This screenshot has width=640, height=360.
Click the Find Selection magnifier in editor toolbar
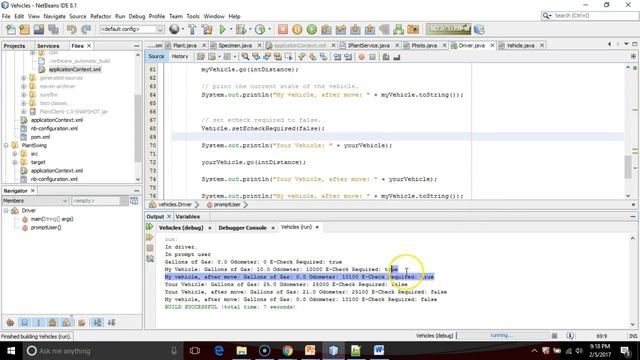coord(245,57)
